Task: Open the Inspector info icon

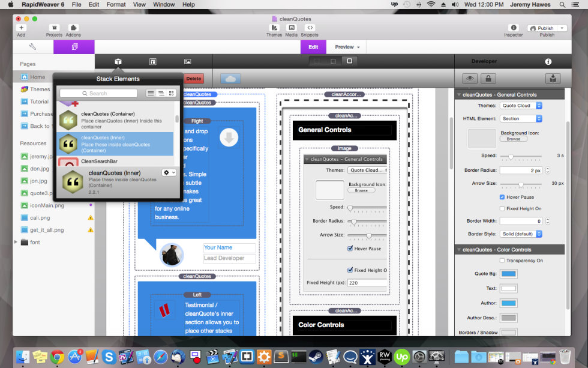Action: pyautogui.click(x=514, y=28)
